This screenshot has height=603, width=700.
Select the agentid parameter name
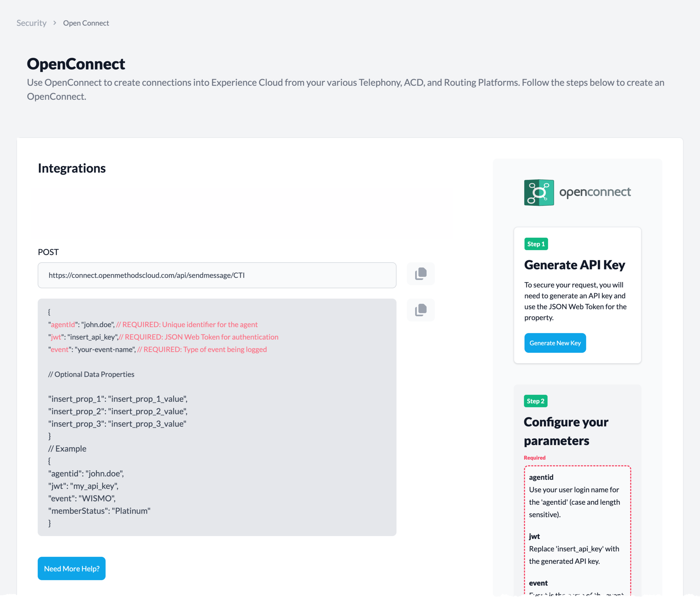[541, 477]
